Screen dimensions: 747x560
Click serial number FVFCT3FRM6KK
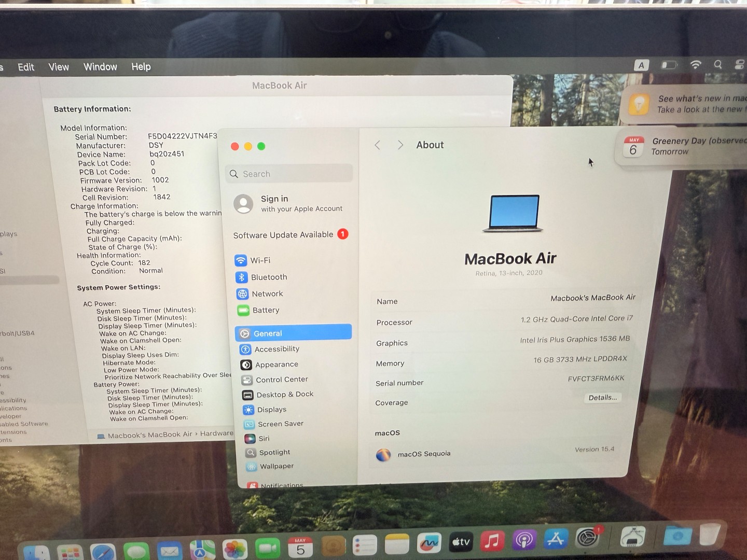point(596,379)
